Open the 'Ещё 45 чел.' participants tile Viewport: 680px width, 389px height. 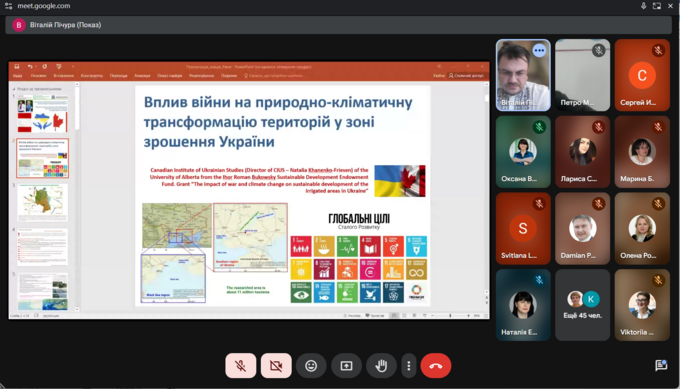pyautogui.click(x=582, y=305)
